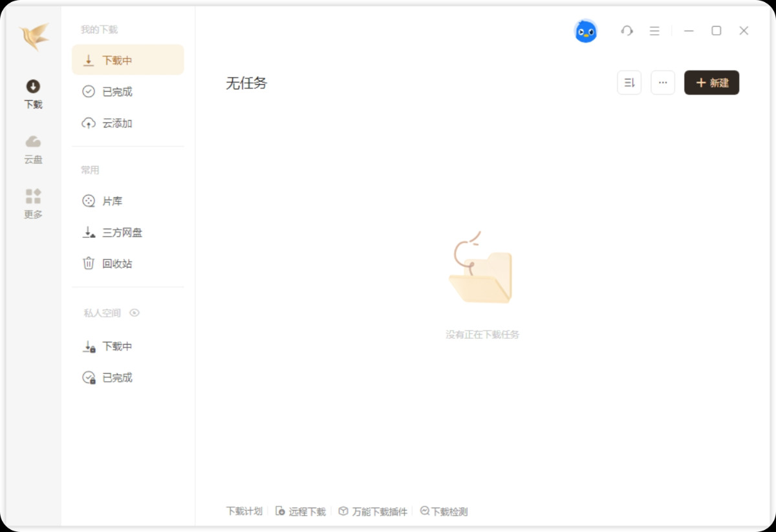Open the hamburger main menu
The width and height of the screenshot is (776, 532).
(654, 31)
